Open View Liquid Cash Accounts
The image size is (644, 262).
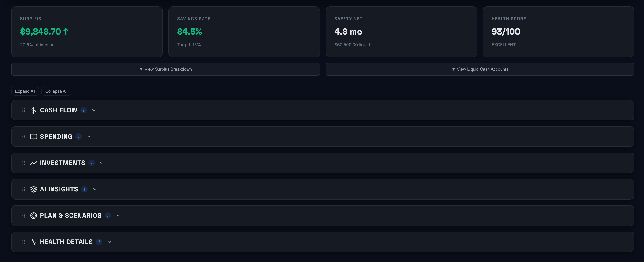[x=480, y=69]
